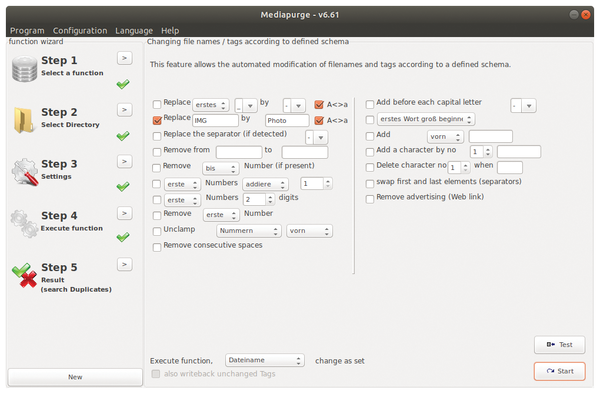Click the green checkmark under Step 1
600x394 pixels.
click(x=123, y=84)
